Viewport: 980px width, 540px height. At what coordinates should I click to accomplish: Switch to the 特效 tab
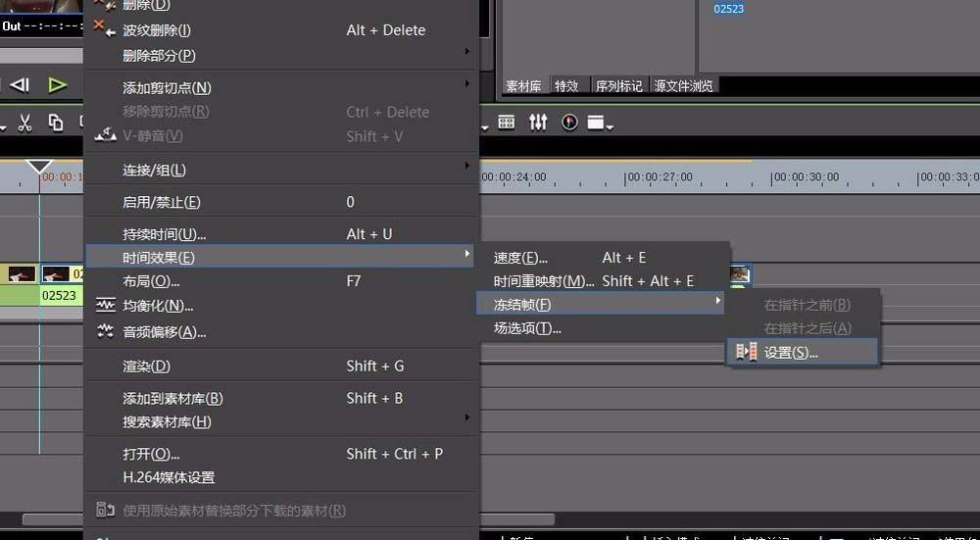pyautogui.click(x=566, y=85)
